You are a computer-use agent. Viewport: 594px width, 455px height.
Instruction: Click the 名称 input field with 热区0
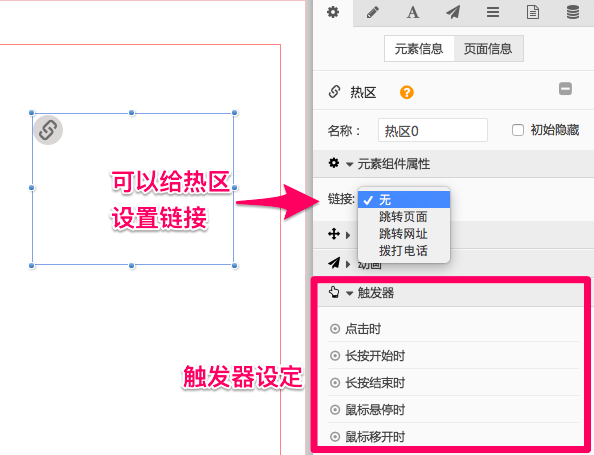tap(433, 130)
